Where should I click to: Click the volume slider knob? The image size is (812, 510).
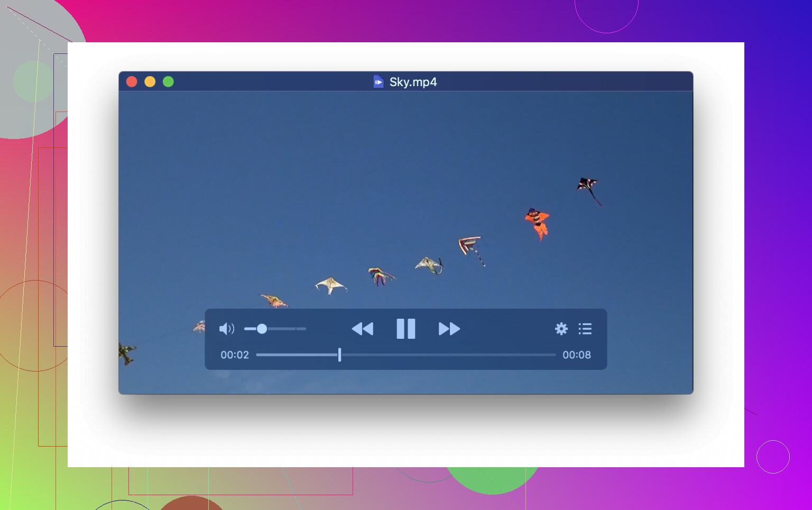[x=262, y=329]
